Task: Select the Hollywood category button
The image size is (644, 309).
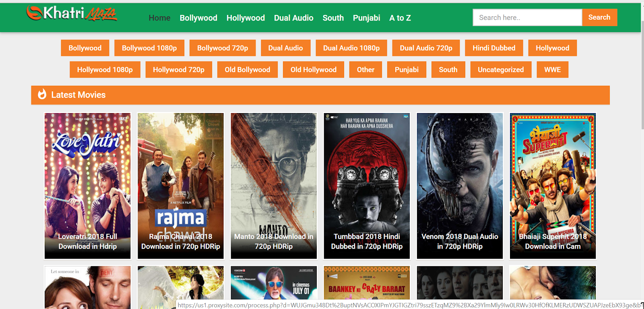Action: [x=552, y=48]
